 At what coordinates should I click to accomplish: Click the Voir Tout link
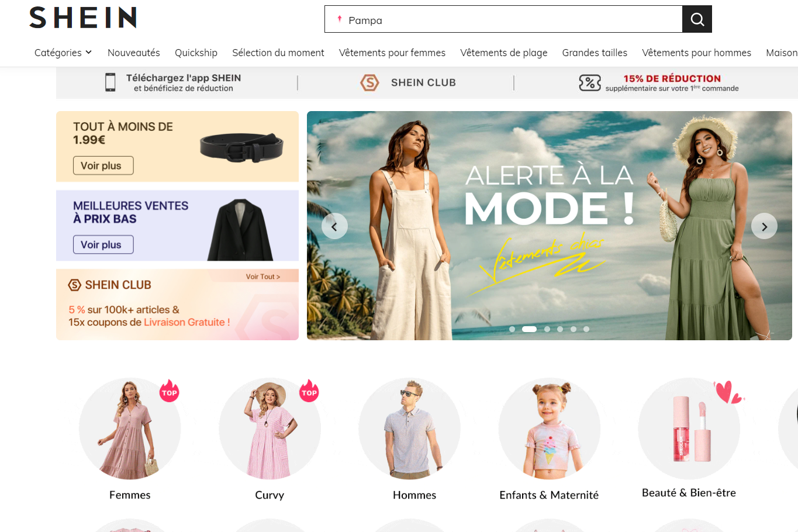pos(263,277)
